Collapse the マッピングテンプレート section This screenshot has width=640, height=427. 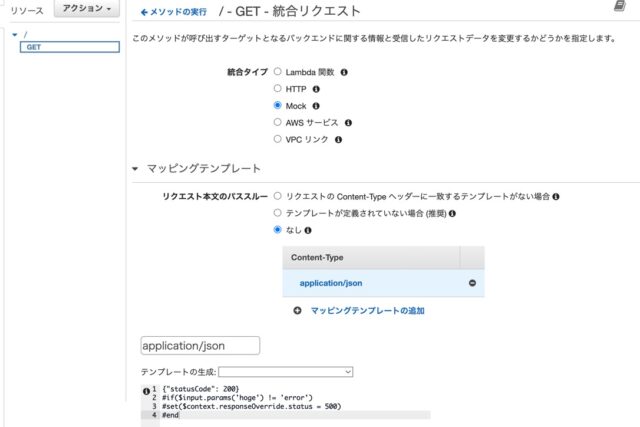135,169
